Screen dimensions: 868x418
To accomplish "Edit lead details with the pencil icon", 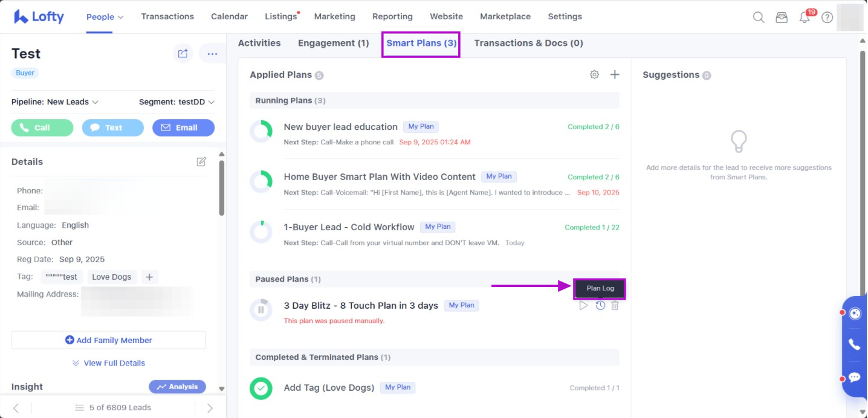I will pyautogui.click(x=201, y=162).
